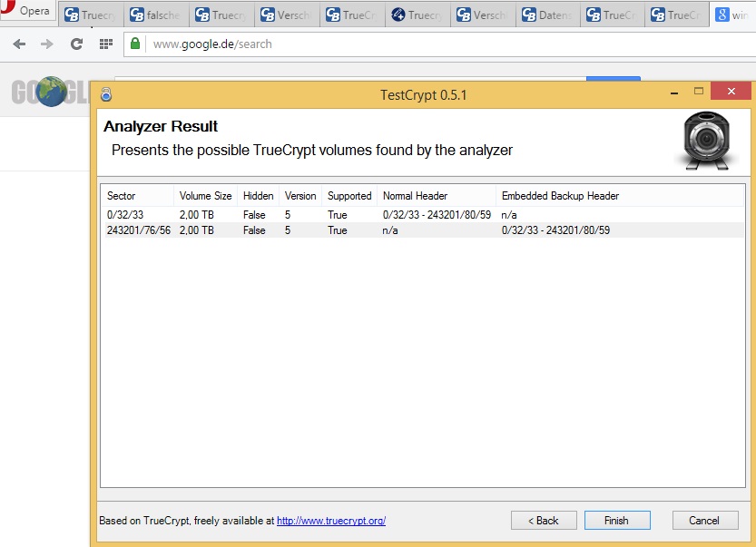The image size is (756, 547).
Task: Select the row with sector 243201/76/56
Action: (423, 230)
